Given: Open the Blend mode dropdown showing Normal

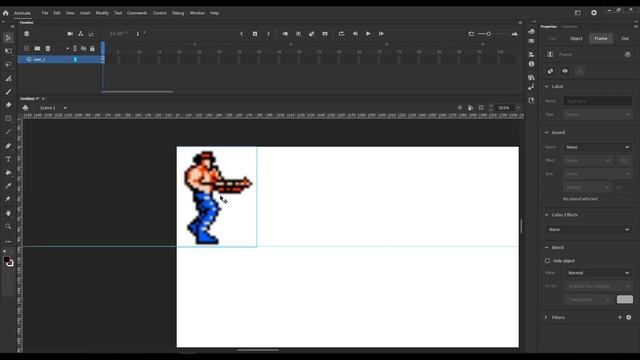Looking at the screenshot, I should pos(599,273).
